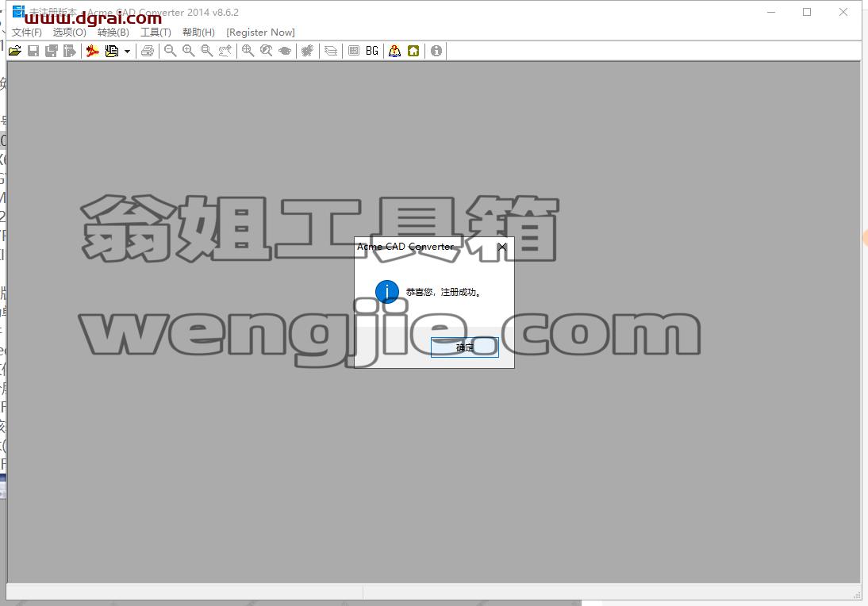The image size is (868, 606).
Task: Click the green home page icon
Action: pyautogui.click(x=413, y=51)
